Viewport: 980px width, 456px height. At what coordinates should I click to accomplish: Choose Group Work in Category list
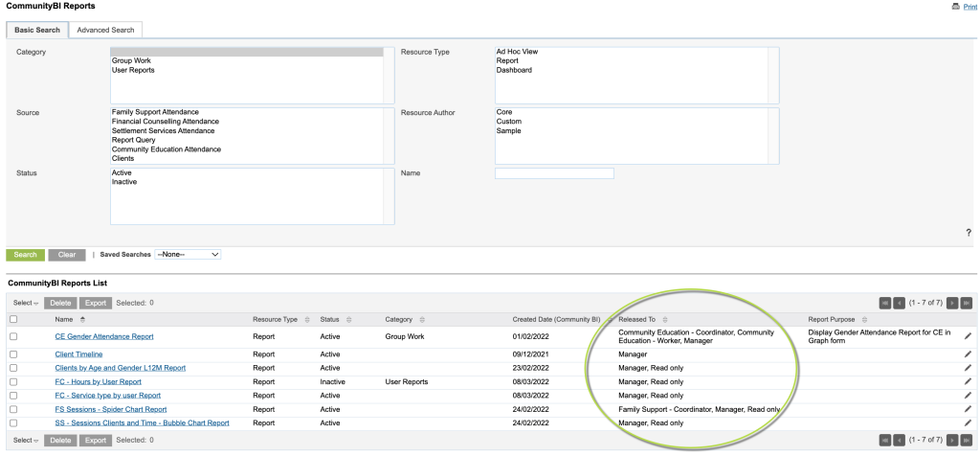coord(131,60)
